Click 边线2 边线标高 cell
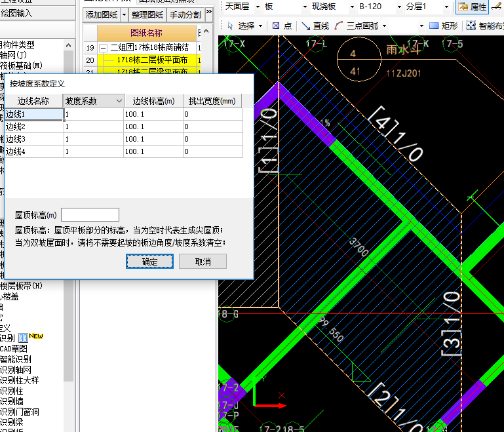The width and height of the screenshot is (504, 432). tap(152, 127)
